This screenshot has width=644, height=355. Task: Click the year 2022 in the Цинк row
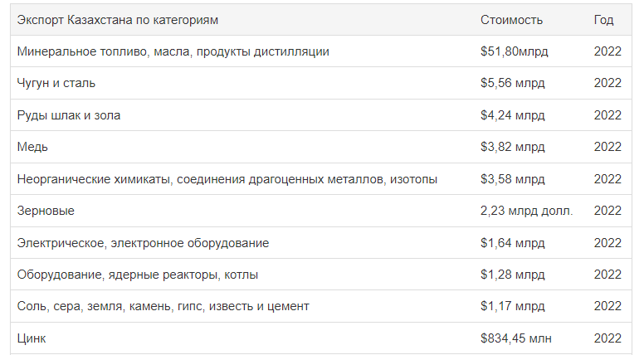607,338
